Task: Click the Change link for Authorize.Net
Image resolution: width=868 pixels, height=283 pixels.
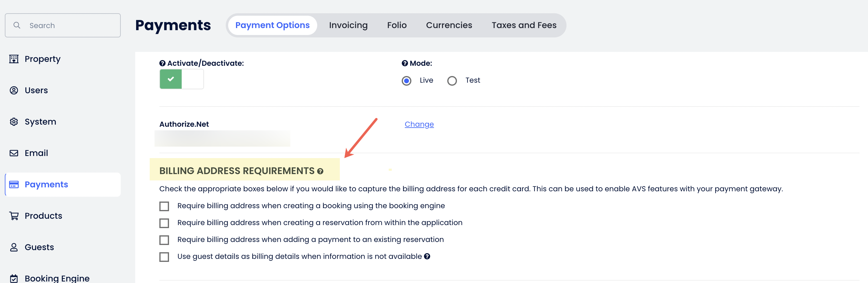Action: coord(419,124)
